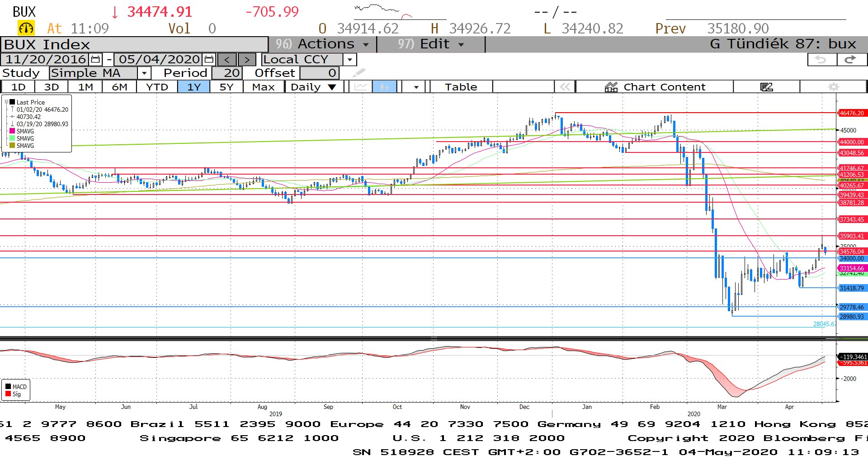Click the redo arrow button
Screen dimensions: 868x470
point(851,59)
